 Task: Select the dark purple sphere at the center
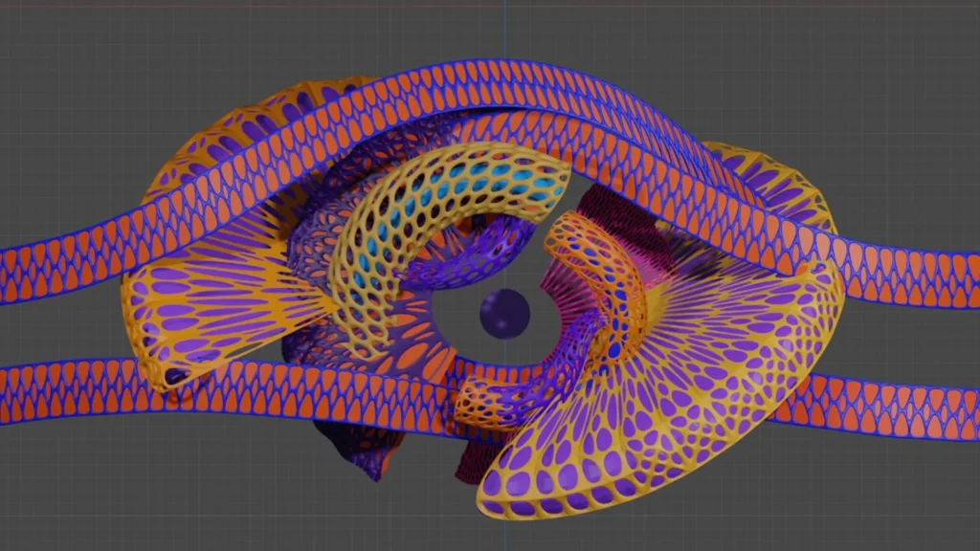pos(505,314)
